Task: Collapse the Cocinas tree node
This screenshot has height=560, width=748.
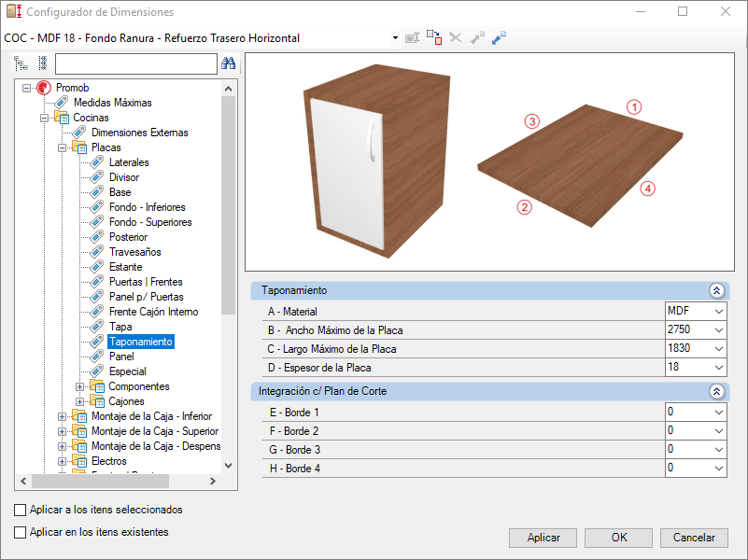Action: pyautogui.click(x=45, y=118)
